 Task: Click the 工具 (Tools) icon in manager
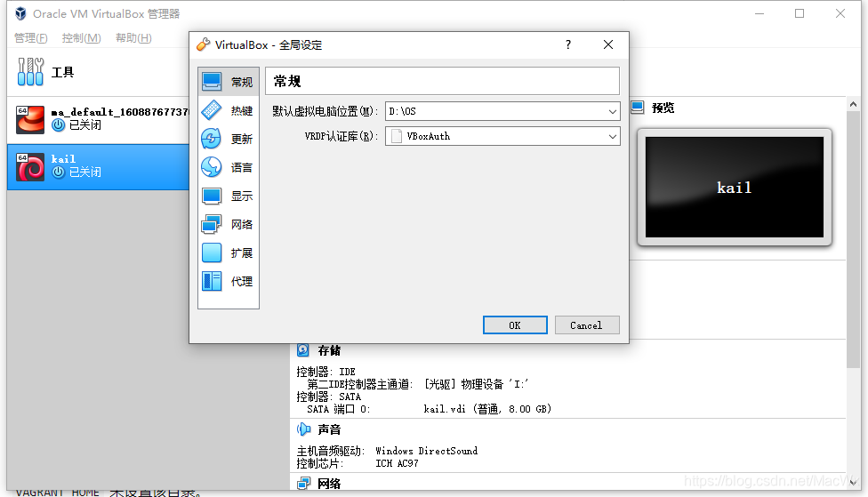[30, 72]
